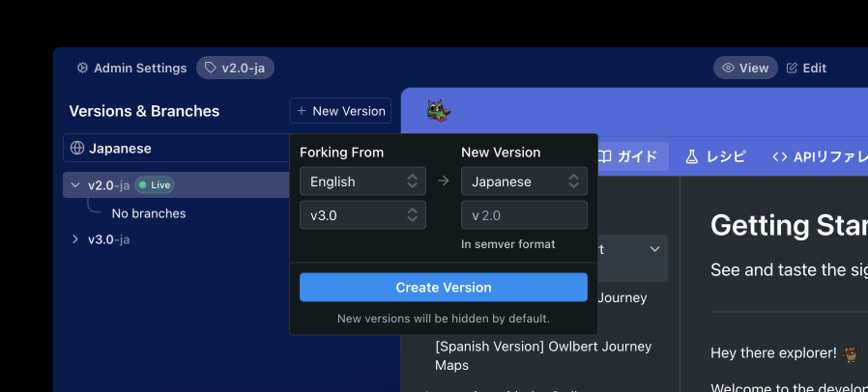Viewport: 868px width, 392px height.
Task: Click the eye icon in View button
Action: (x=728, y=68)
